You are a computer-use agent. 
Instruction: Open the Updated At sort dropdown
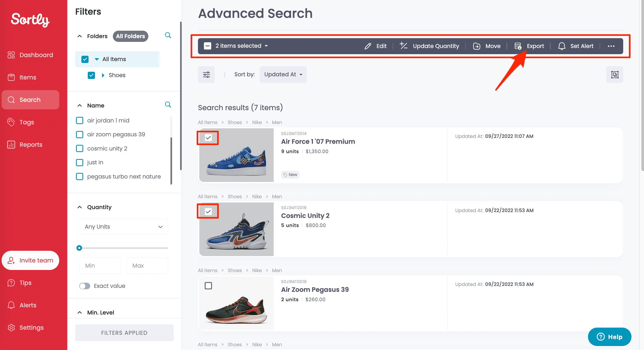tap(283, 74)
